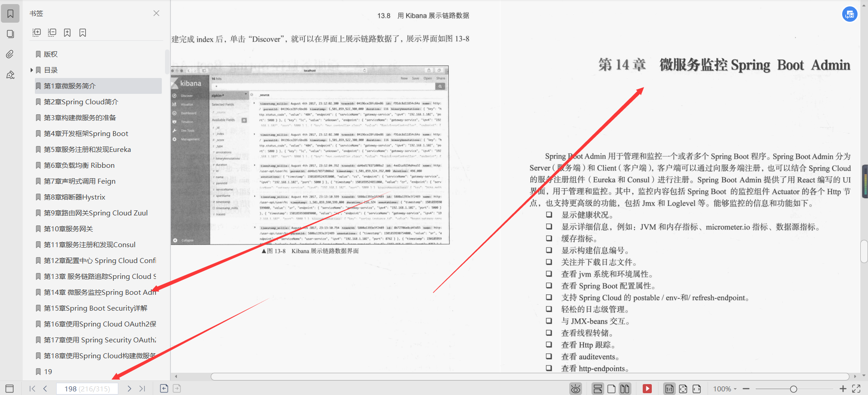Open the signature pen panel
This screenshot has width=868, height=395.
tap(10, 75)
